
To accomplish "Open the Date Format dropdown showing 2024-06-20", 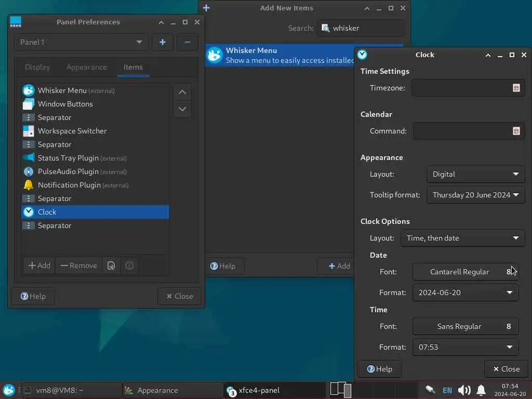I will (x=465, y=292).
